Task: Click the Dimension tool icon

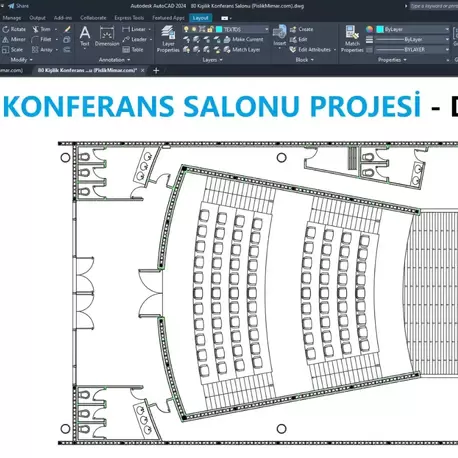Action: (x=107, y=36)
